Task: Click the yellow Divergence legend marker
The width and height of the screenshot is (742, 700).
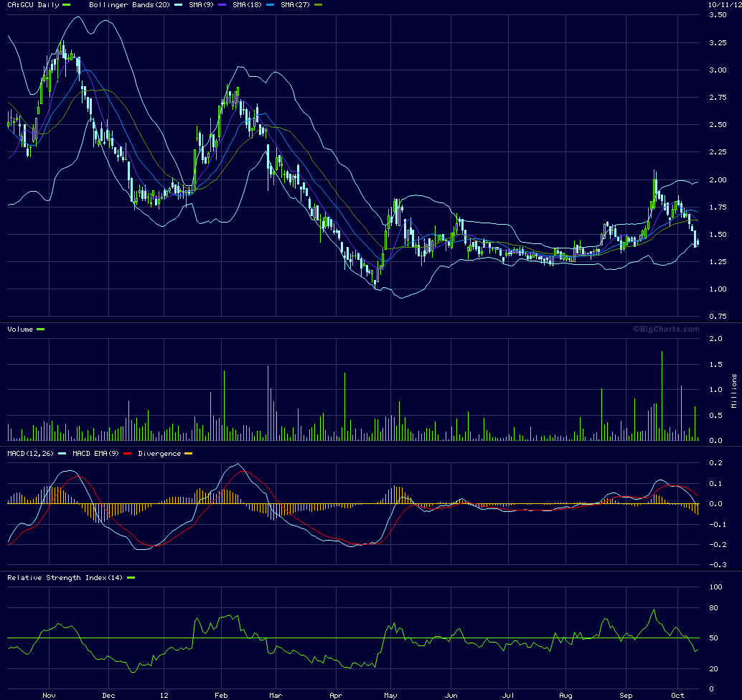Action: (x=189, y=454)
